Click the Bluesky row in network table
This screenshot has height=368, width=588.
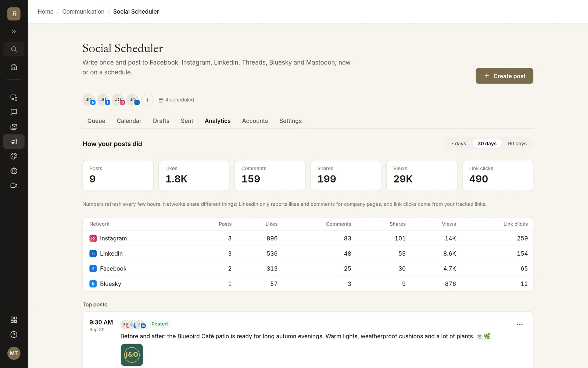coord(308,284)
